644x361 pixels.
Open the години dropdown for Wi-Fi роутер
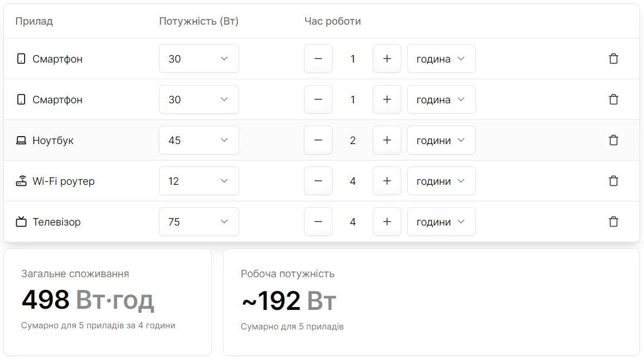point(441,181)
